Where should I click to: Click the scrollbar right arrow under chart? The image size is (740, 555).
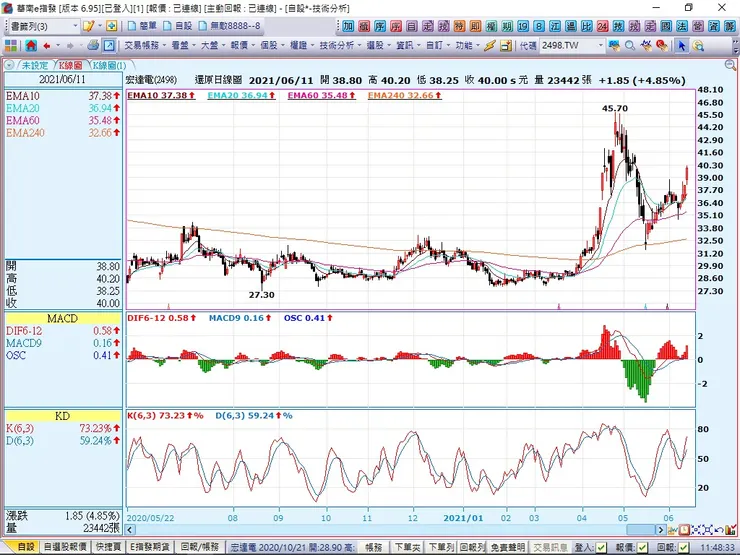(x=662, y=530)
